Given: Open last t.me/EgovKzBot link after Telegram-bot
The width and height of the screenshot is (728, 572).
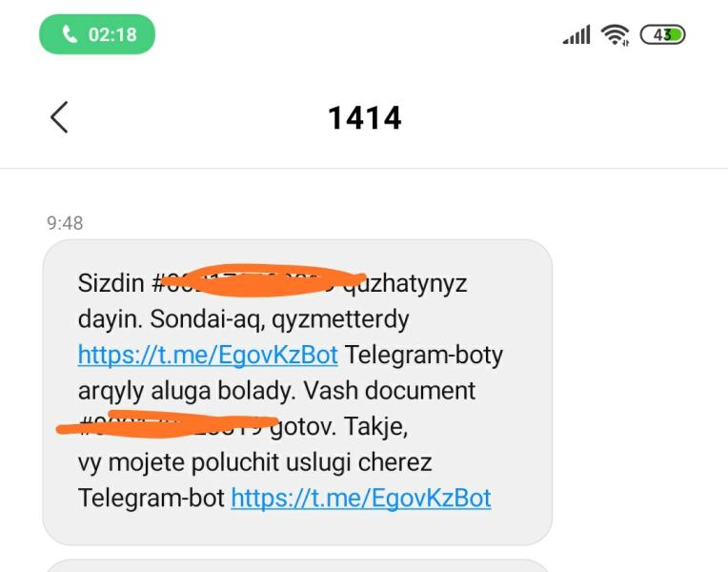Looking at the screenshot, I should click(361, 499).
